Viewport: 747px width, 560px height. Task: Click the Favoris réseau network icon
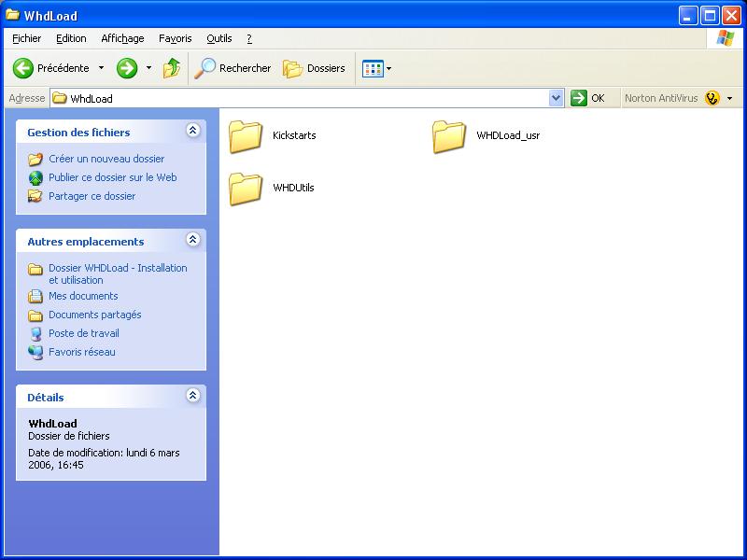click(35, 353)
